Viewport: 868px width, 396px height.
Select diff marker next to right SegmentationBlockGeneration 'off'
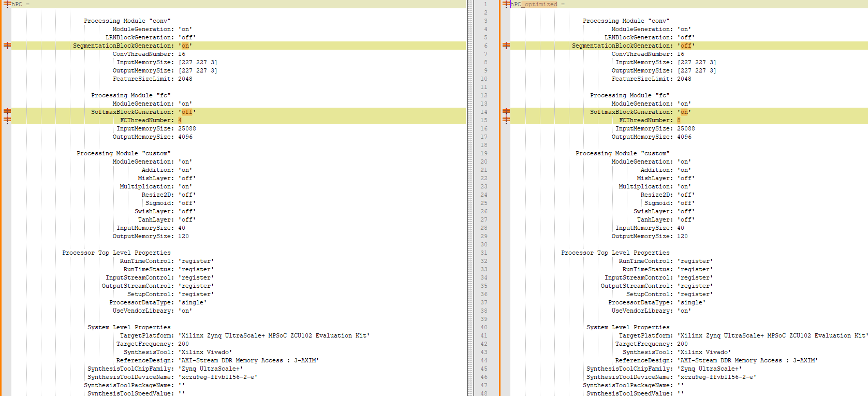[x=506, y=45]
